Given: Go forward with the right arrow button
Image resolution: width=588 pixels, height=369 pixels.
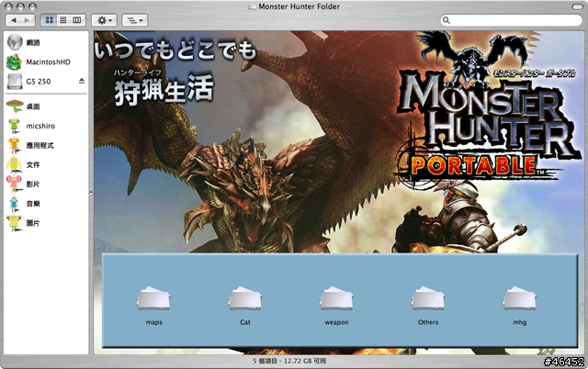Looking at the screenshot, I should pyautogui.click(x=28, y=20).
